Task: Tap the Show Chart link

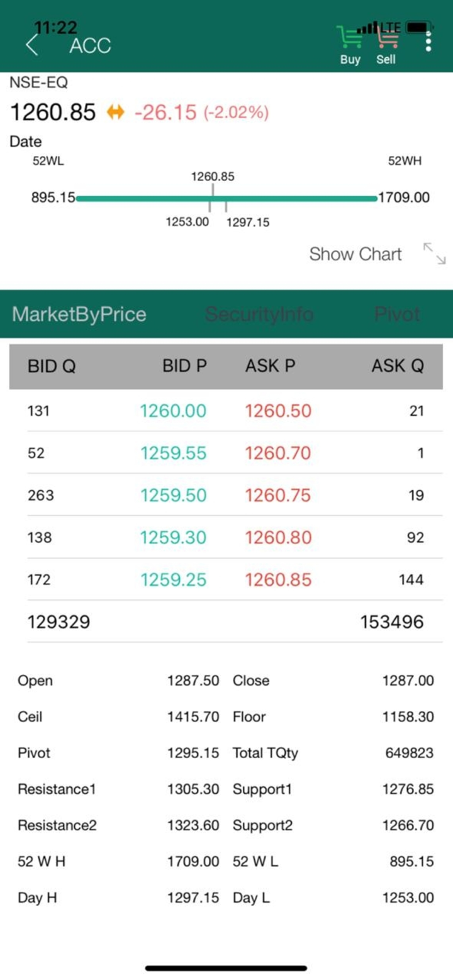Action: pyautogui.click(x=355, y=254)
